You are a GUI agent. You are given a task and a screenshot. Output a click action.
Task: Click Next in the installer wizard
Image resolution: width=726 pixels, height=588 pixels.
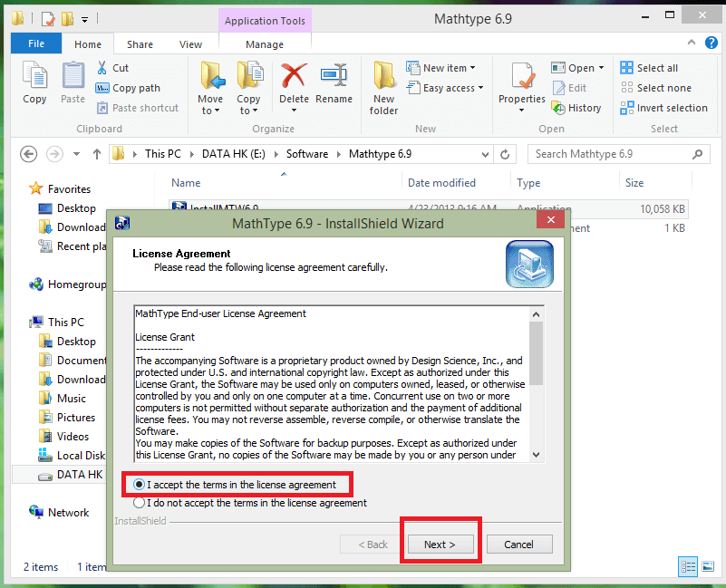pos(440,545)
